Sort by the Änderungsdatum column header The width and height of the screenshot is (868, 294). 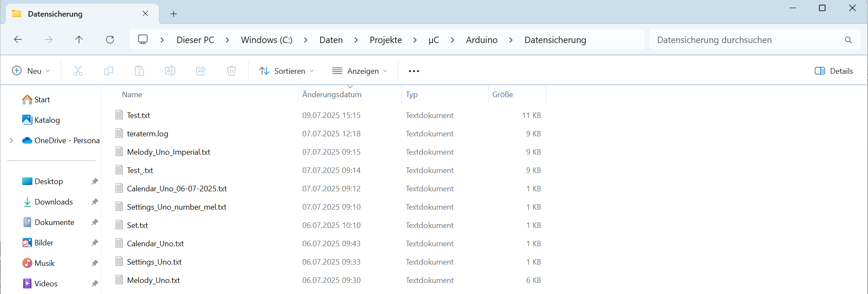(332, 95)
